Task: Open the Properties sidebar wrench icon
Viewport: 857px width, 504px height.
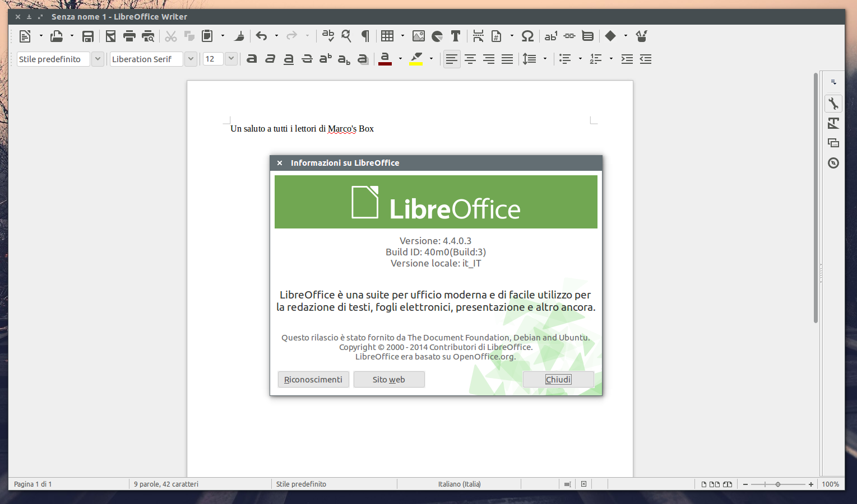Action: click(x=833, y=103)
